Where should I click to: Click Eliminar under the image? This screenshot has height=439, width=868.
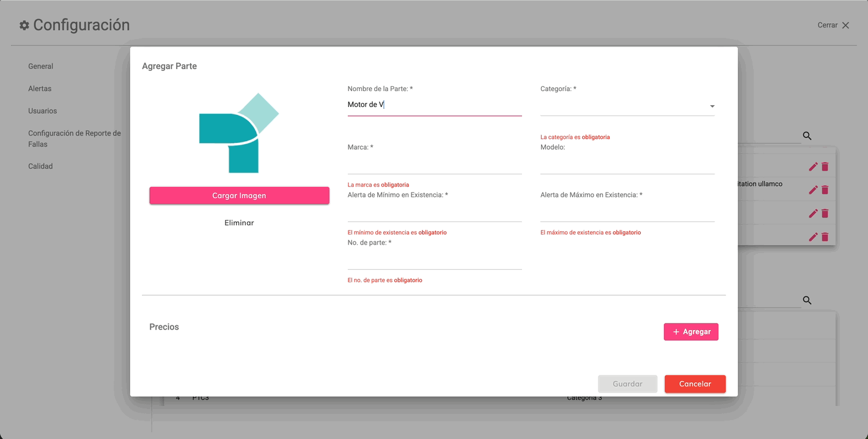[239, 223]
